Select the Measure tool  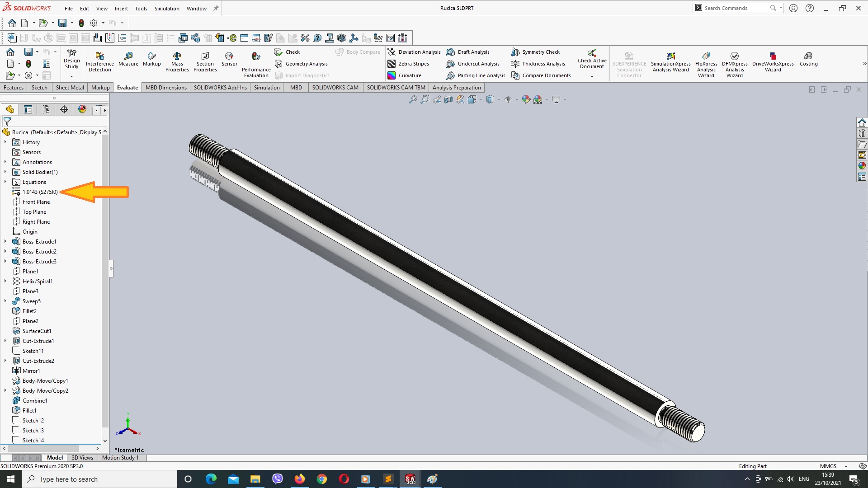tap(128, 59)
